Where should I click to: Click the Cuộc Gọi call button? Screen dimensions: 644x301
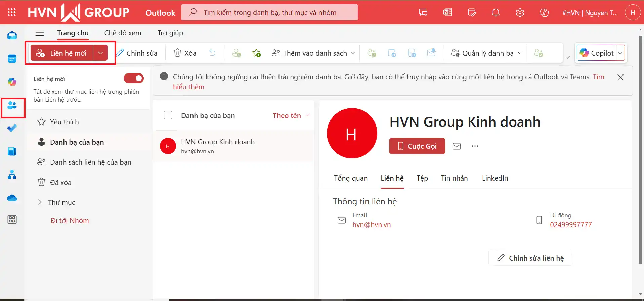coord(417,146)
